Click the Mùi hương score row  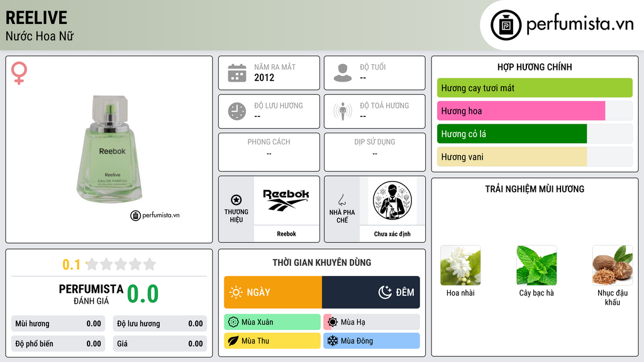click(58, 324)
